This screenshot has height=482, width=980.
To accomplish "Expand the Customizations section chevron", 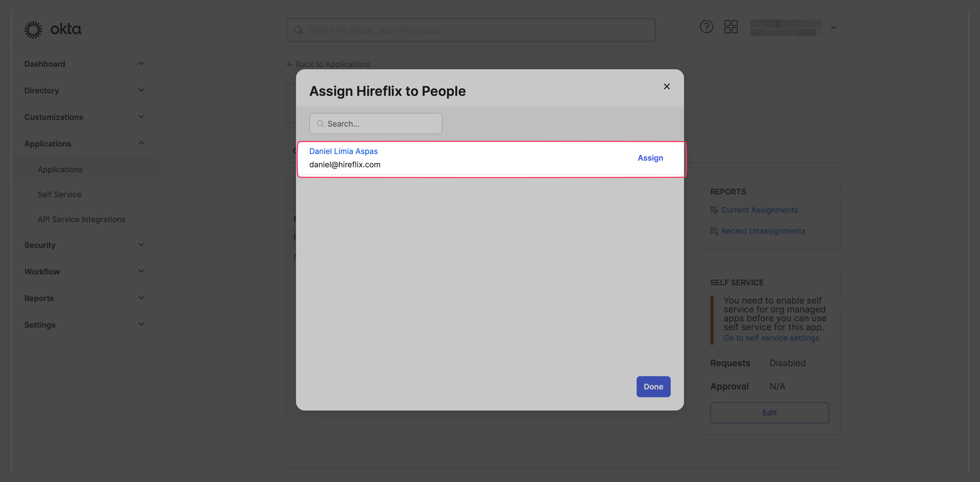I will tap(141, 117).
